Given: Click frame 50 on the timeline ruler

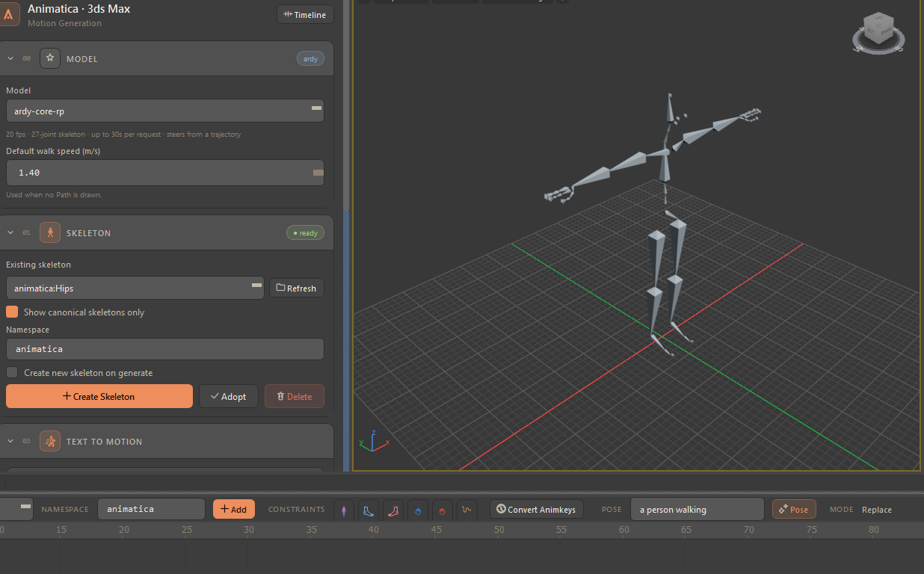Looking at the screenshot, I should tap(499, 530).
